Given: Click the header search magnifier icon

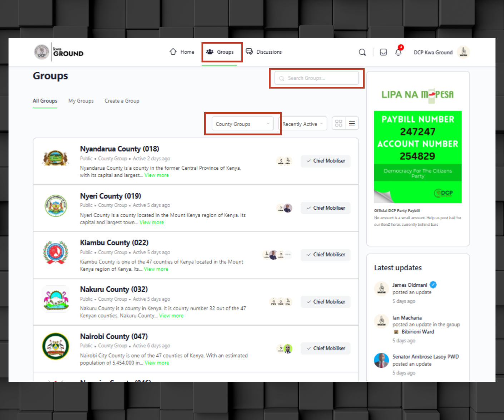Looking at the screenshot, I should click(x=362, y=52).
